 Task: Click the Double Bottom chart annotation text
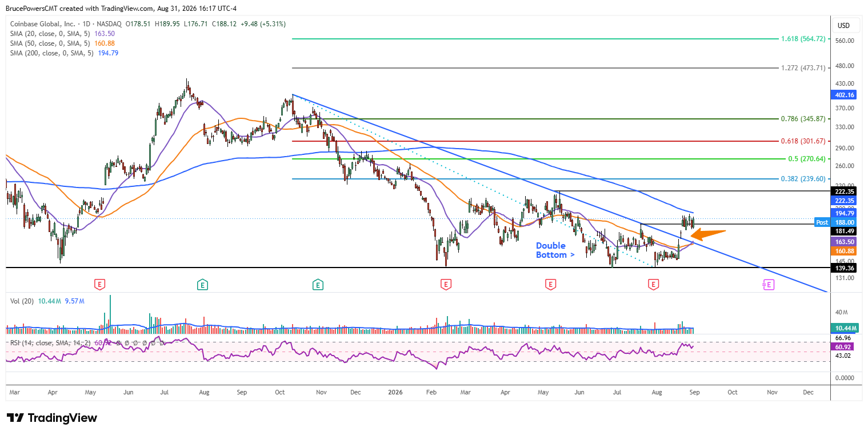[555, 250]
